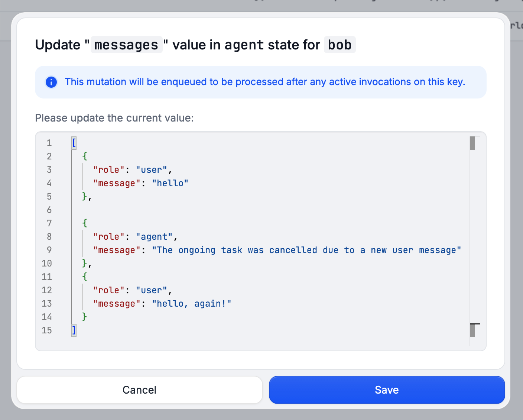This screenshot has height=420, width=523.
Task: Click the "bob" key label in title
Action: (x=340, y=45)
